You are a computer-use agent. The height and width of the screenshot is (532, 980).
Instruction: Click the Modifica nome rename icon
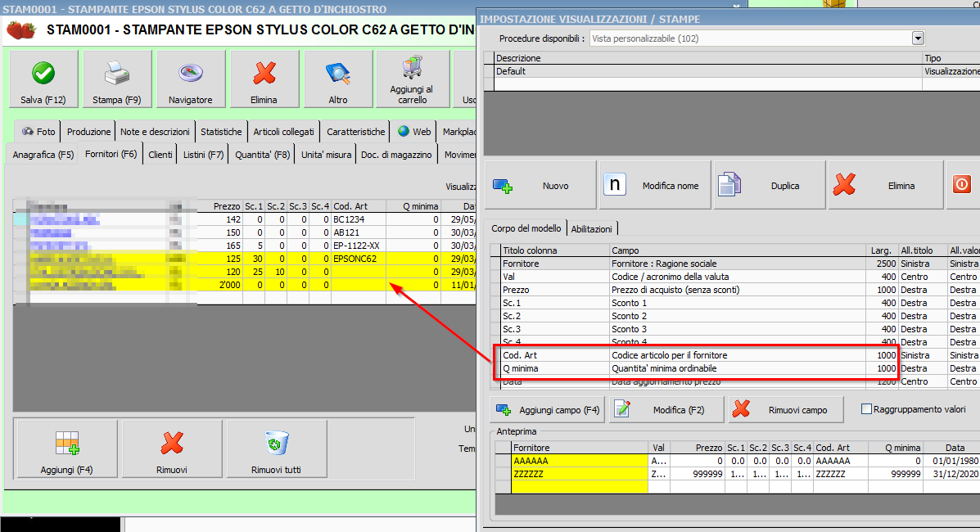[615, 185]
